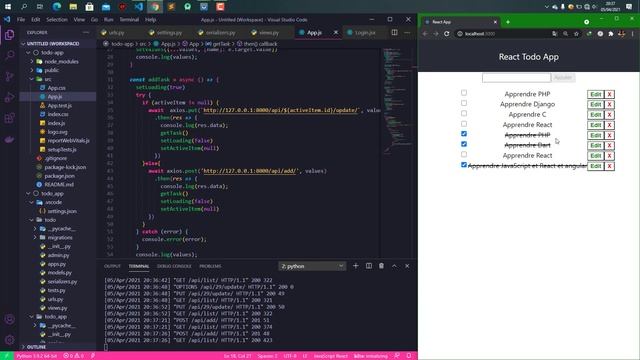Open the Extensions view in activity bar
The image size is (640, 360).
click(x=9, y=118)
